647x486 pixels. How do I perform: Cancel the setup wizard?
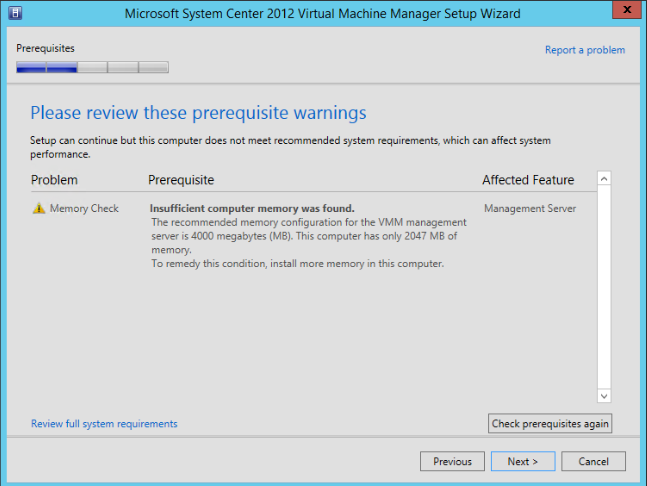[x=593, y=461]
